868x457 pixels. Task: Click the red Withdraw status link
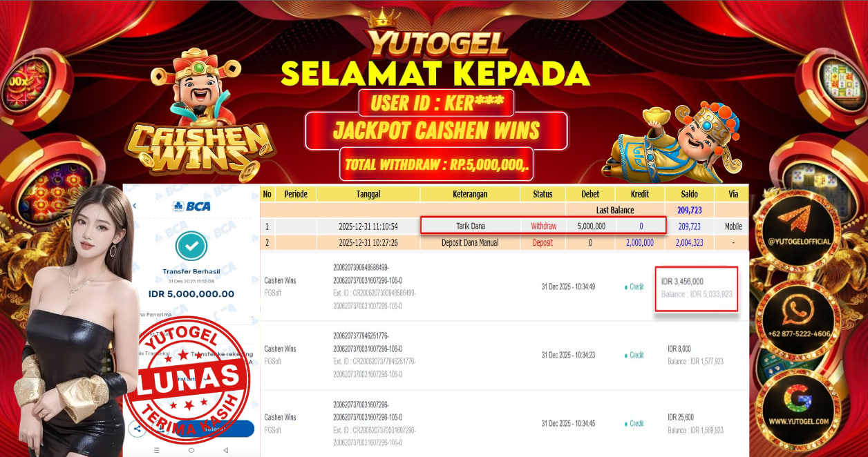[x=543, y=226]
